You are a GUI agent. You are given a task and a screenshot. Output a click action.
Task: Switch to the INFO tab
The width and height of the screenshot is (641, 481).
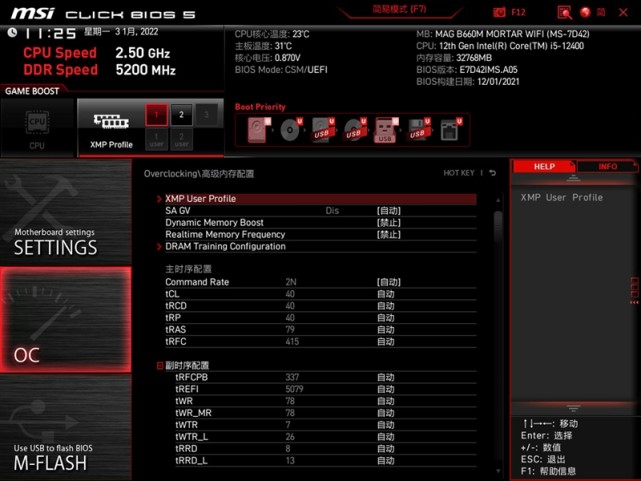[607, 166]
